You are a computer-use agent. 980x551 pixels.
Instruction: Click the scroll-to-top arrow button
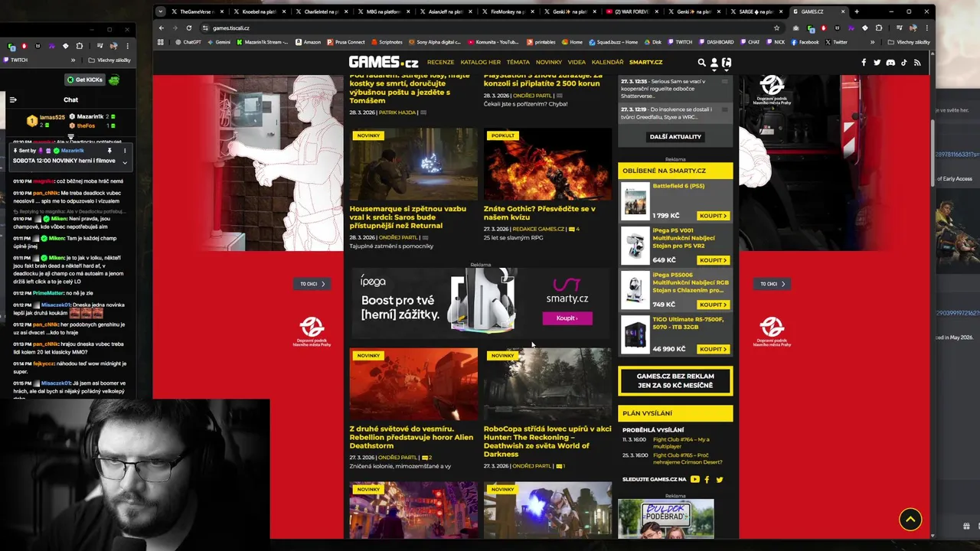click(x=910, y=519)
